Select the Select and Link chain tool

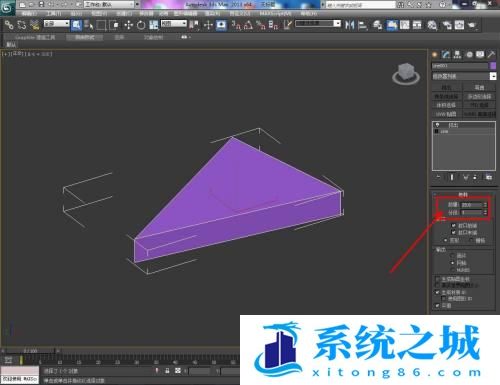(9, 25)
